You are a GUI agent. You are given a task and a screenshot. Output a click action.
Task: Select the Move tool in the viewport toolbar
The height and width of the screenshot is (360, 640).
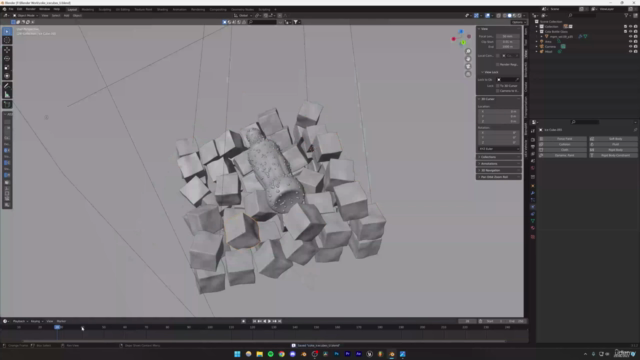(7, 50)
